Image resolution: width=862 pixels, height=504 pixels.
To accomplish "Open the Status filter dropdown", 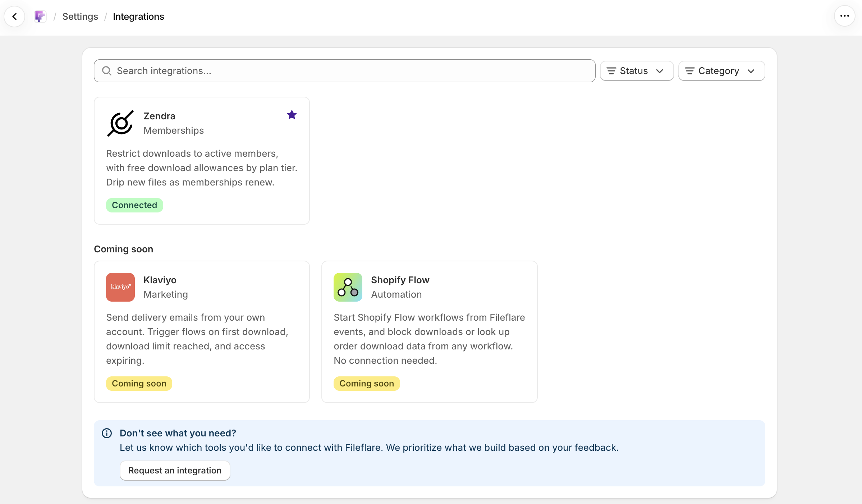I will (x=637, y=71).
